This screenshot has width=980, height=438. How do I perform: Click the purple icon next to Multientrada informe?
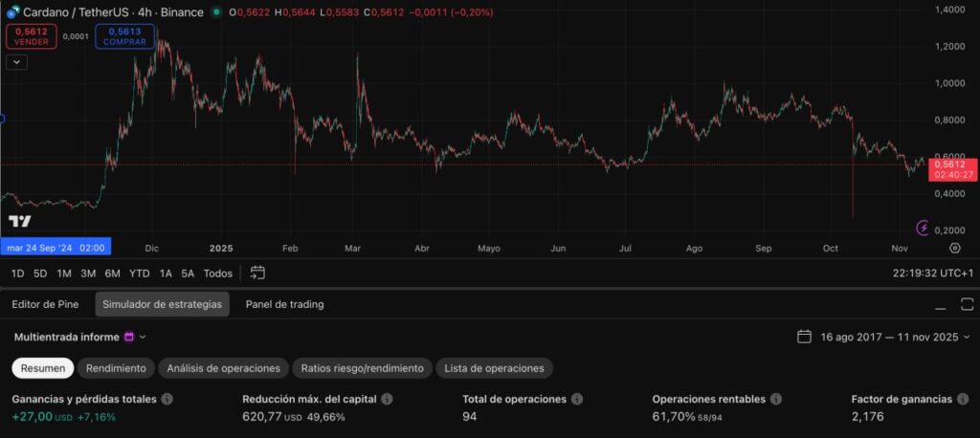point(129,337)
